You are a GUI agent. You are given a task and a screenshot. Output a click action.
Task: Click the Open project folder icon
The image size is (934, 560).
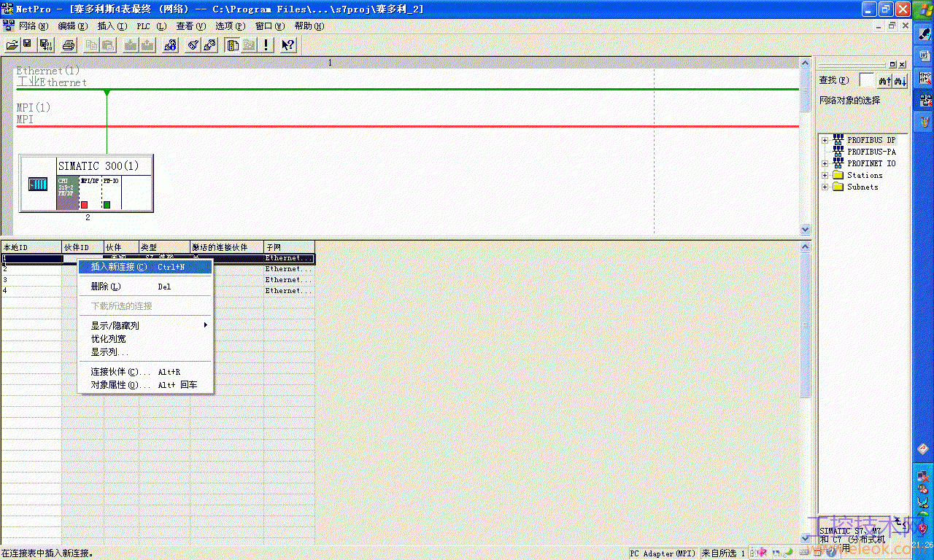coord(12,45)
